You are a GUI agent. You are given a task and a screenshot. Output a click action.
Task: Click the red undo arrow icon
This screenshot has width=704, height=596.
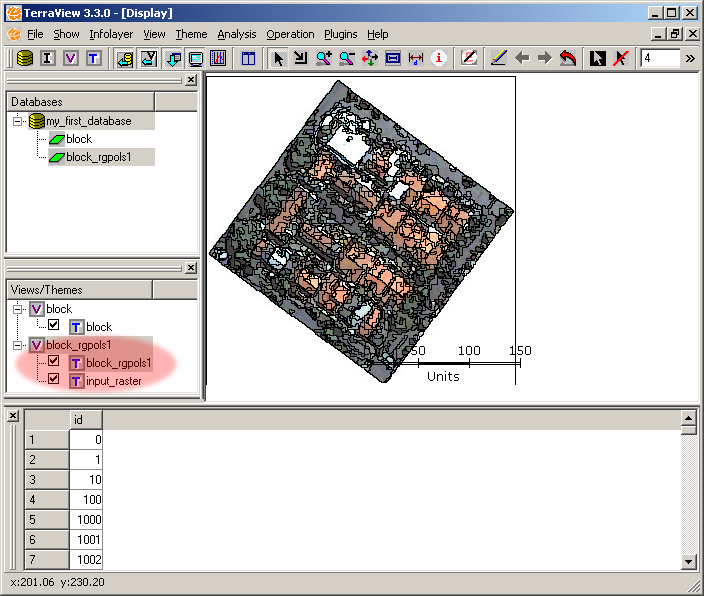point(568,58)
